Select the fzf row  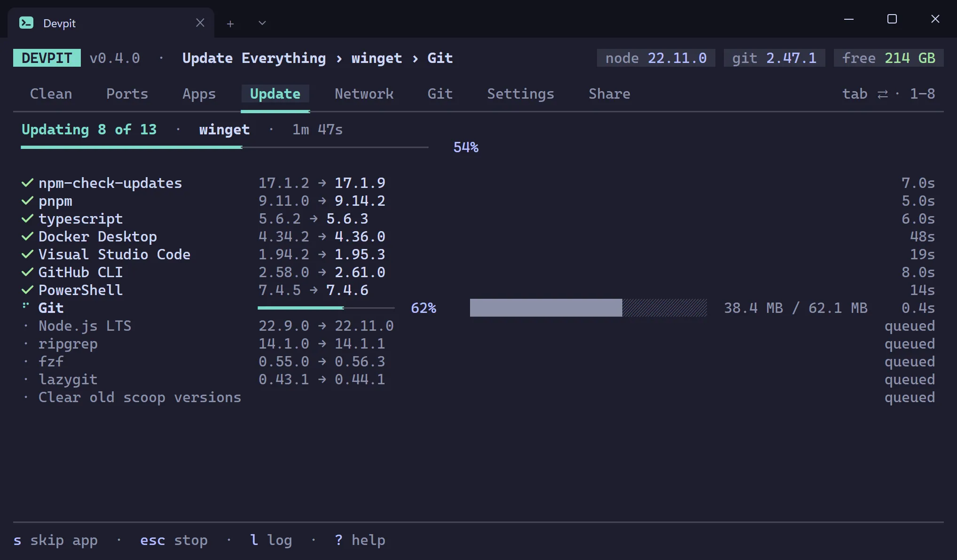478,361
